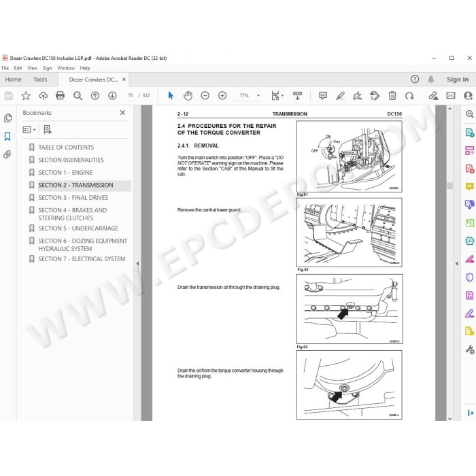
Task: Activate the Selection arrow tool
Action: [x=171, y=96]
